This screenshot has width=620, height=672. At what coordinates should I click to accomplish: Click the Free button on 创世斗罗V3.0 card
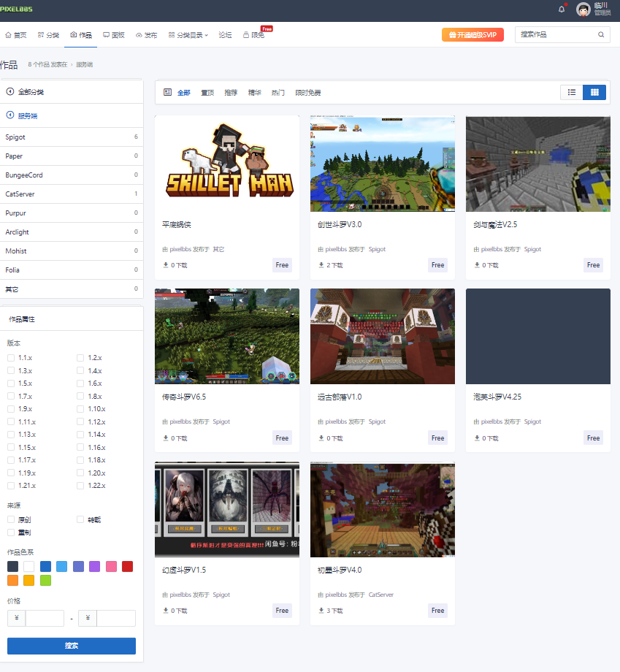coord(437,265)
